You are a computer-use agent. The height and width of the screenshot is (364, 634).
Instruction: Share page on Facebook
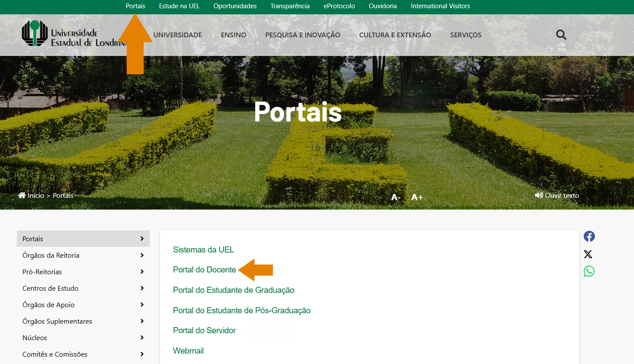click(589, 236)
